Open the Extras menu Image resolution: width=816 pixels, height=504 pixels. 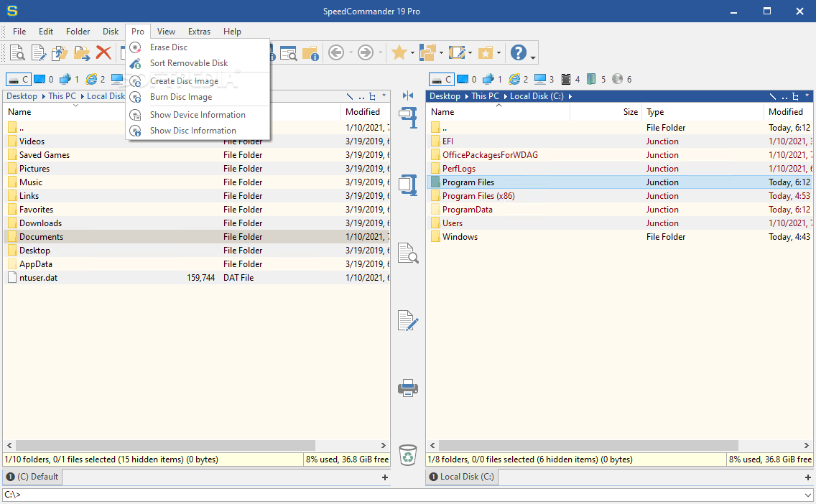199,32
